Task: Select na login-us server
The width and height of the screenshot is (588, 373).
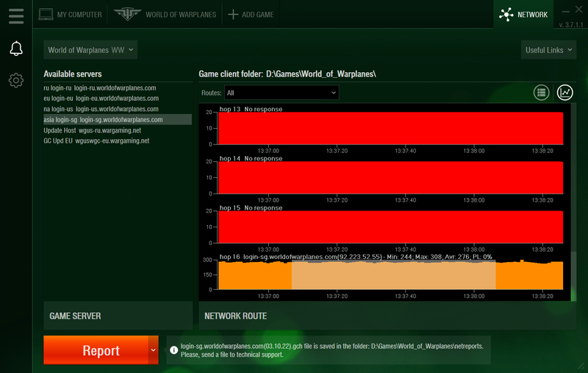Action: tap(118, 109)
